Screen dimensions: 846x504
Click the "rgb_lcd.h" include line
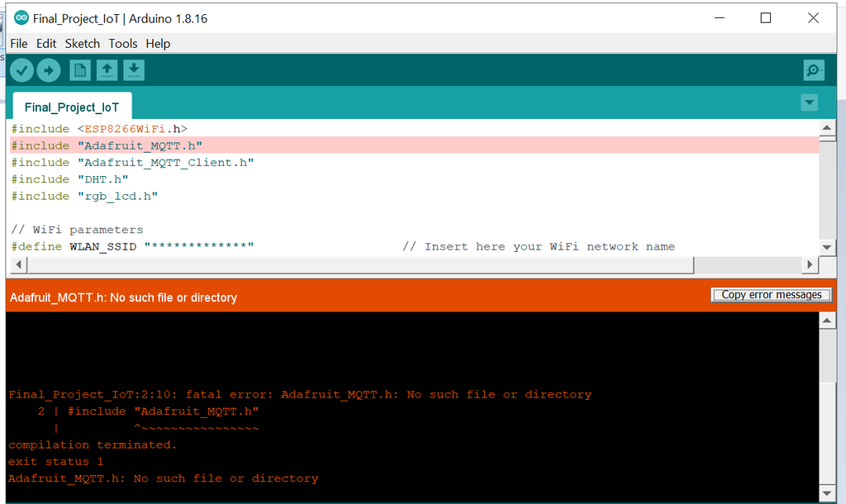[84, 196]
